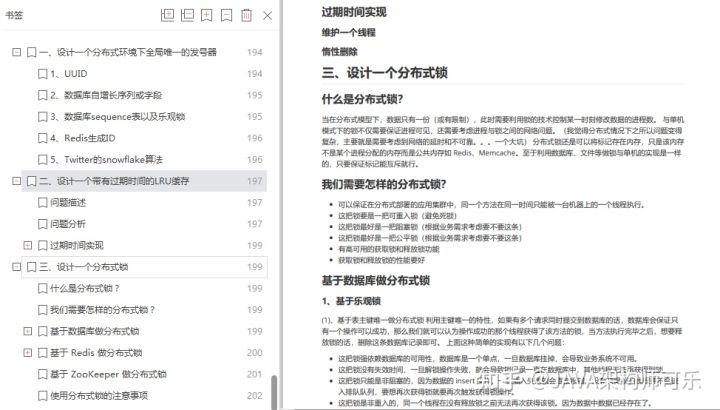Viewport: 720px width, 410px height.
Task: Collapse the section 二、设计一个带有过期时间的LRU缓存
Action: (x=17, y=181)
